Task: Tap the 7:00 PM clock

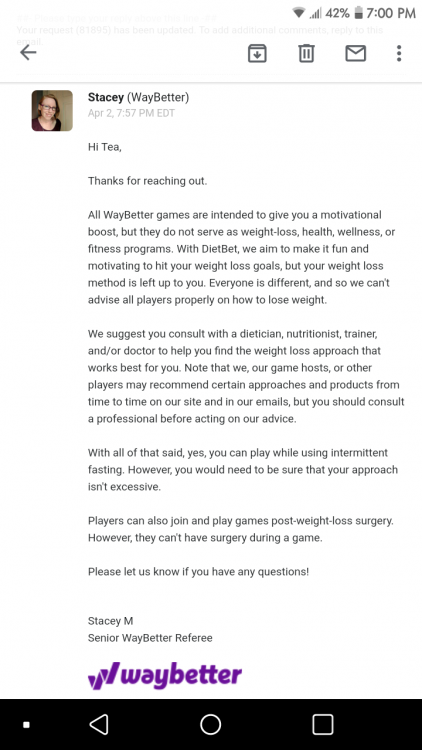Action: tap(391, 13)
